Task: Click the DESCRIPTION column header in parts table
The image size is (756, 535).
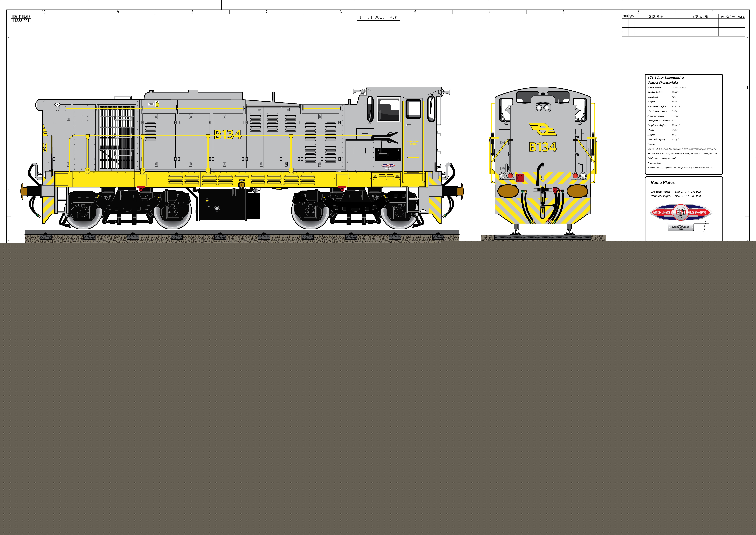Action: [x=656, y=16]
